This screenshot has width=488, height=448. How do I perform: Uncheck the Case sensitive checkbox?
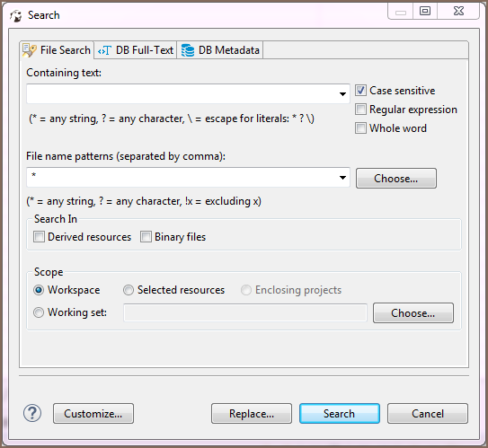pos(360,91)
